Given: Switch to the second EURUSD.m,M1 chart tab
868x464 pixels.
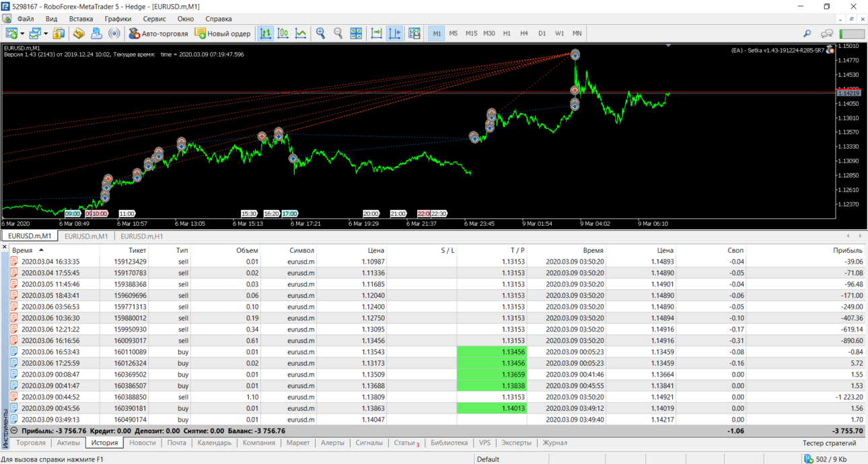Looking at the screenshot, I should click(85, 236).
